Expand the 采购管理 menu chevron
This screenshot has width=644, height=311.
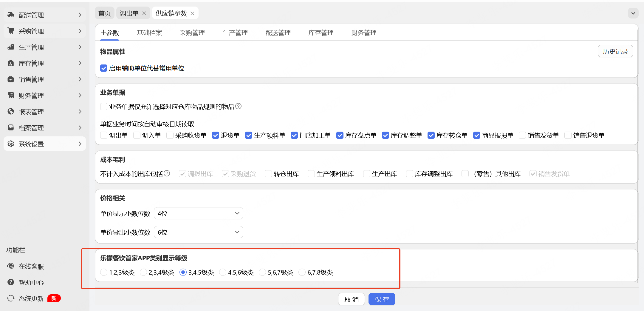click(x=80, y=31)
